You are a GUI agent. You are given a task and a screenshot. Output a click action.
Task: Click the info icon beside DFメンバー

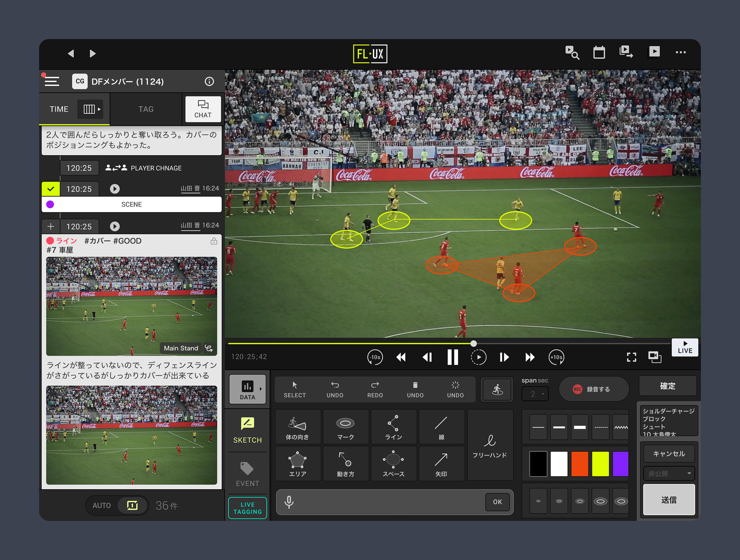click(209, 82)
